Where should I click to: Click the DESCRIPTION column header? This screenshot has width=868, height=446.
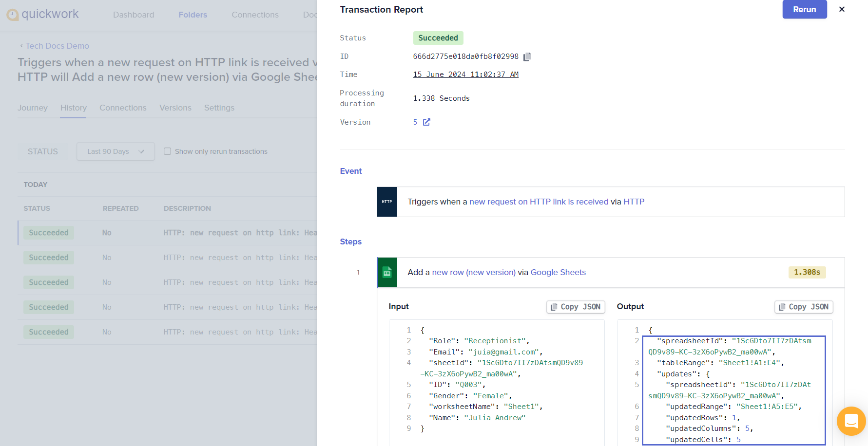(x=187, y=208)
